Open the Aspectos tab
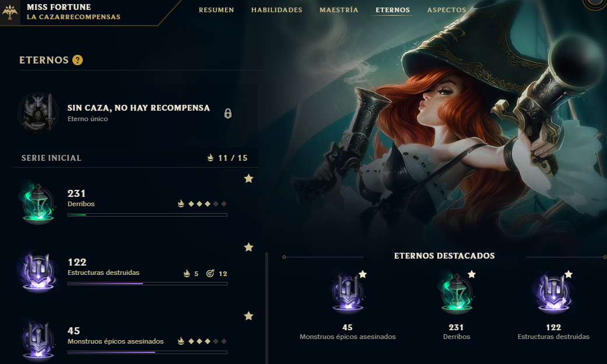The height and width of the screenshot is (364, 607). (446, 10)
